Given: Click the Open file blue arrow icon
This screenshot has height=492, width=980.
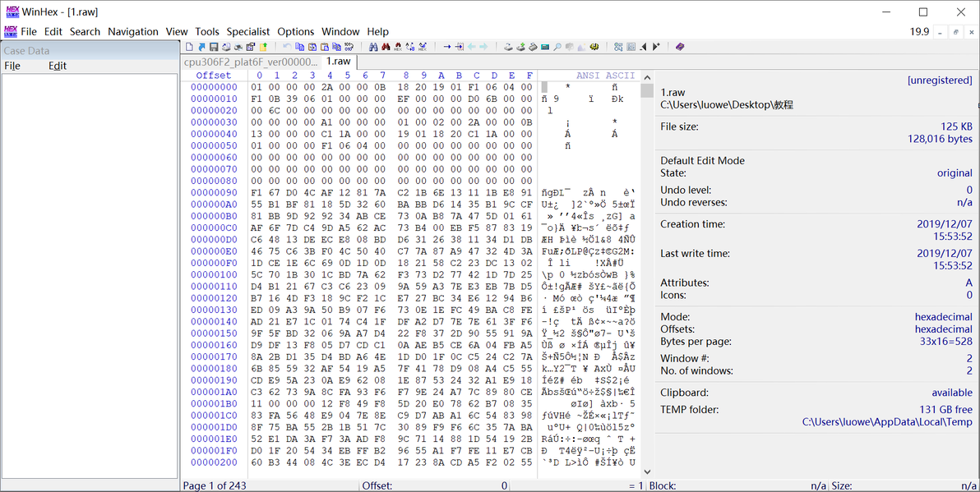Looking at the screenshot, I should point(202,47).
